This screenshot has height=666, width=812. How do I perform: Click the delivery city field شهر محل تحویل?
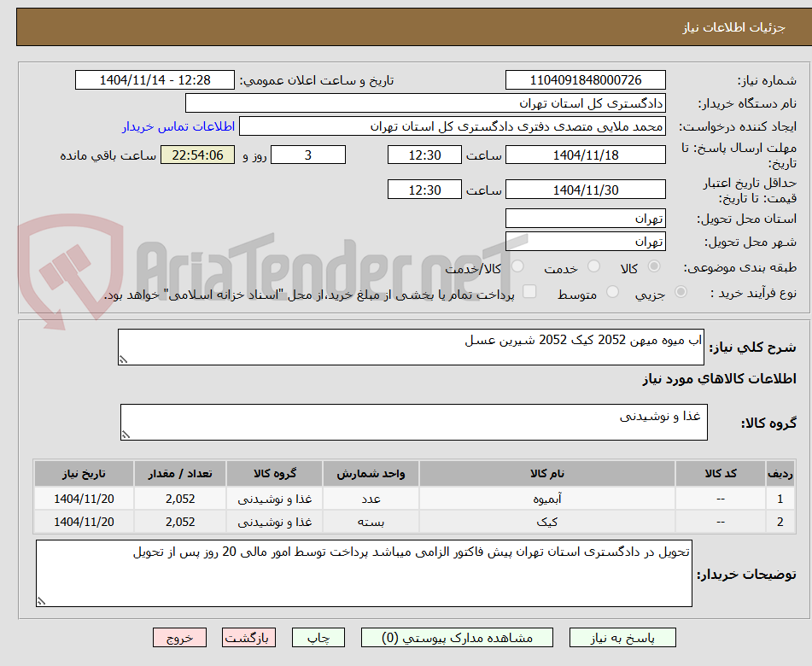[586, 242]
